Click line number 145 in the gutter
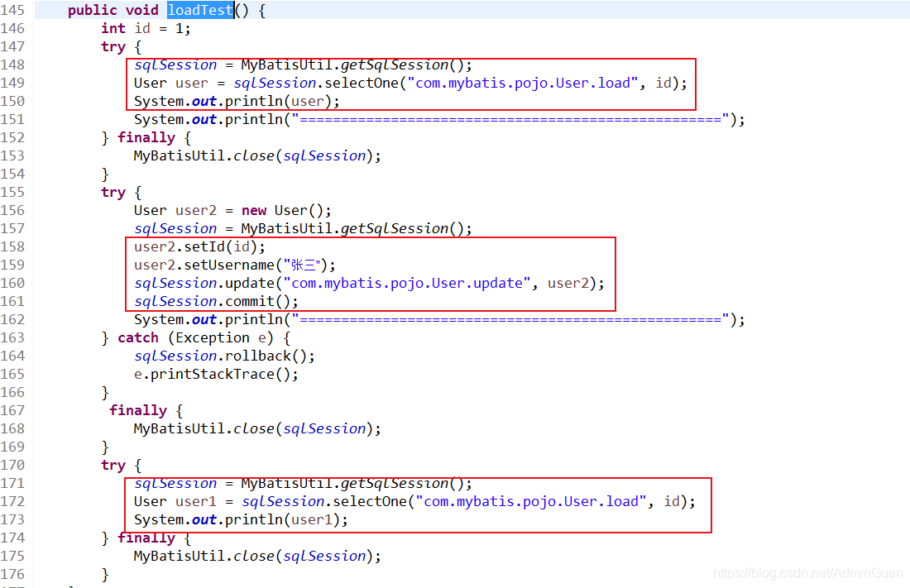 pos(12,10)
